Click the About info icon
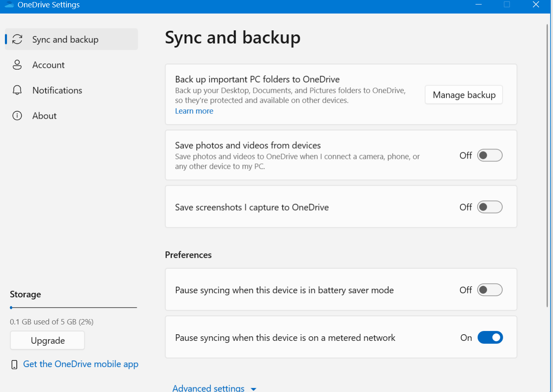The image size is (553, 392). pyautogui.click(x=17, y=116)
